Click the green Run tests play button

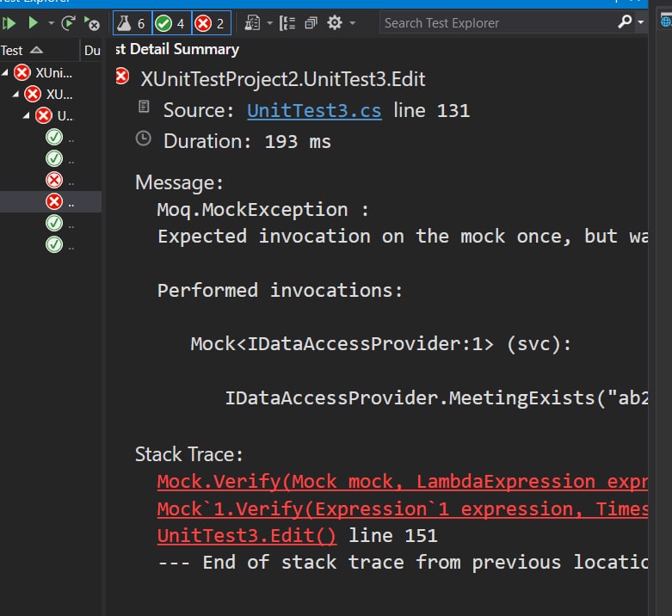click(x=33, y=22)
